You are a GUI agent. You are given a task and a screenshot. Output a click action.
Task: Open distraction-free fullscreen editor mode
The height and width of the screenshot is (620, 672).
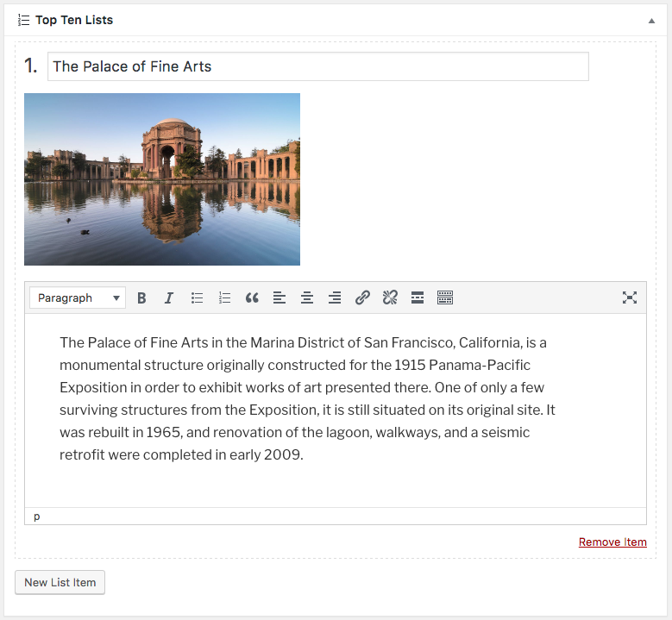(x=630, y=297)
